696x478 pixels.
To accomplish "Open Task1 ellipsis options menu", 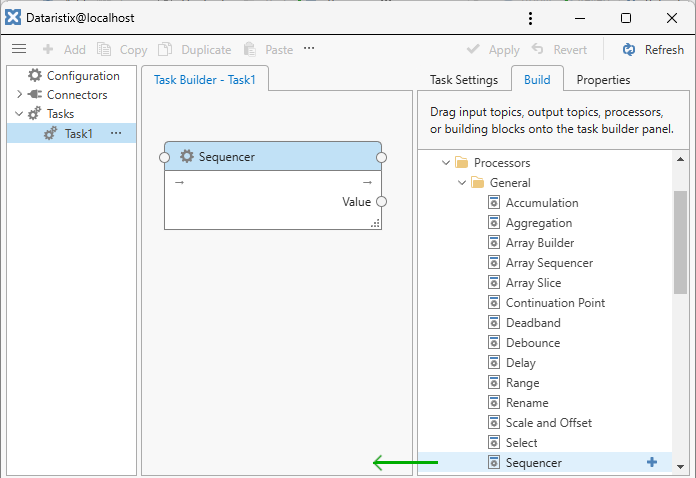I will point(116,133).
